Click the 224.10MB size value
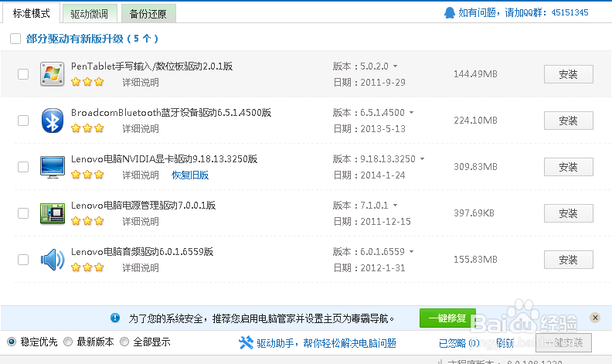 [x=475, y=121]
